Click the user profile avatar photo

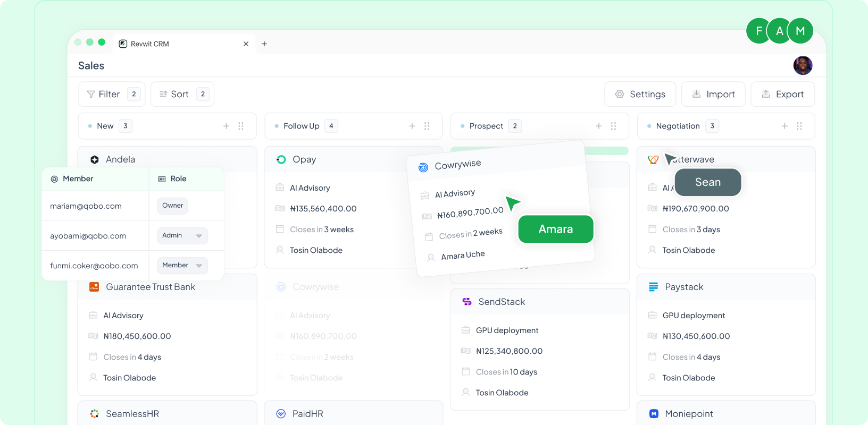click(x=803, y=66)
